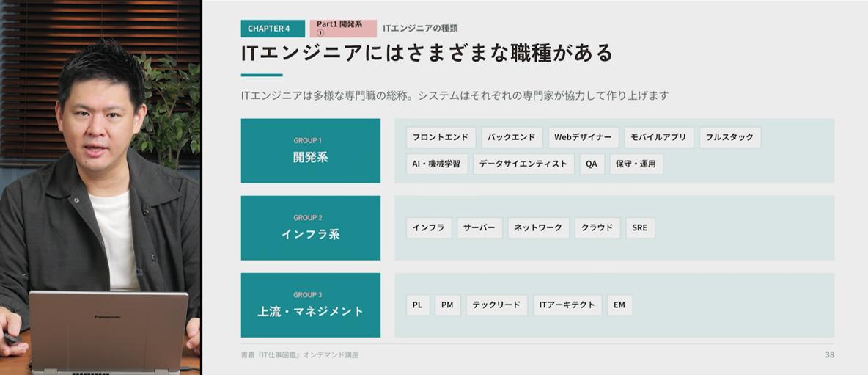Click the データサイエンティスト tag
868x375 pixels.
tap(523, 164)
